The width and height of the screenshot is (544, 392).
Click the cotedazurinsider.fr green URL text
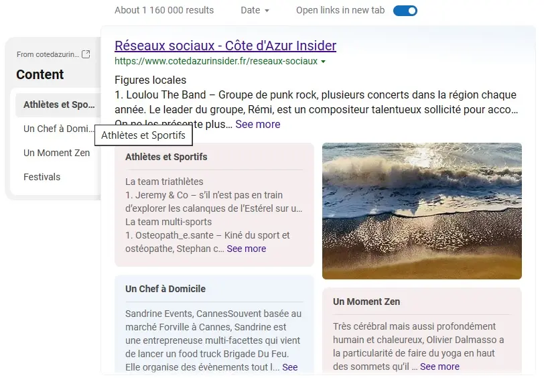tap(216, 62)
